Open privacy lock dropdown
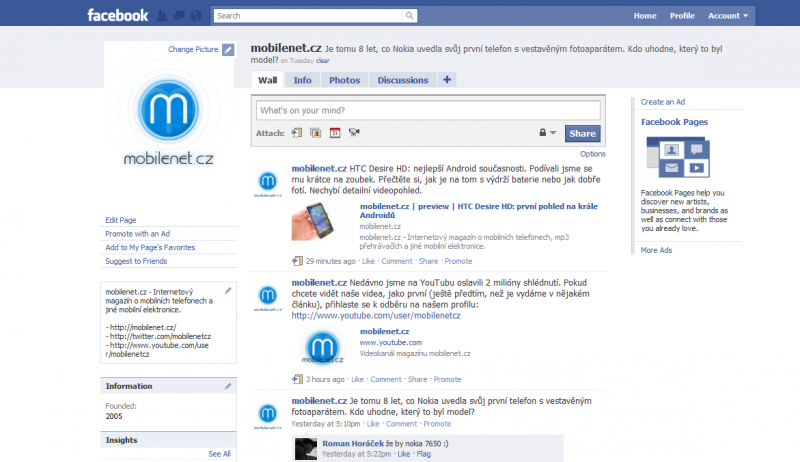800x462 pixels. coord(547,133)
